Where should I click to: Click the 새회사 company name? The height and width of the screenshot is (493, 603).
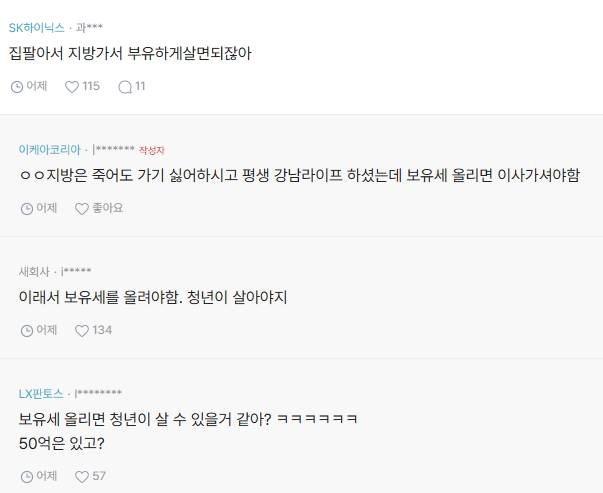(x=34, y=271)
